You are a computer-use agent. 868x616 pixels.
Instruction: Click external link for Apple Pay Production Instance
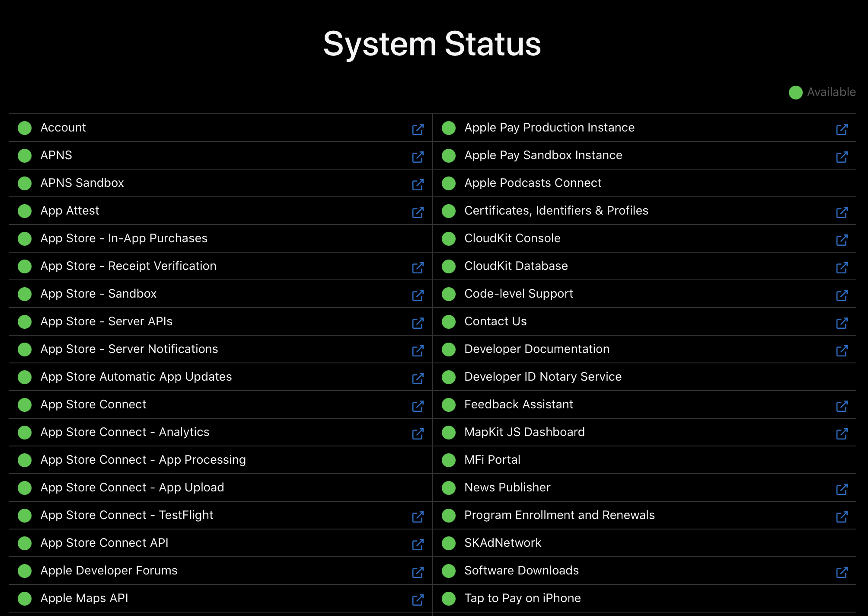point(842,129)
